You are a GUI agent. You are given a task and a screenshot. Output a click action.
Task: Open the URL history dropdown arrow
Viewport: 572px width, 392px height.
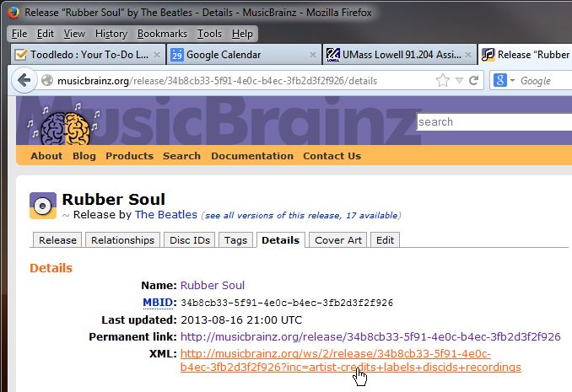pyautogui.click(x=459, y=81)
